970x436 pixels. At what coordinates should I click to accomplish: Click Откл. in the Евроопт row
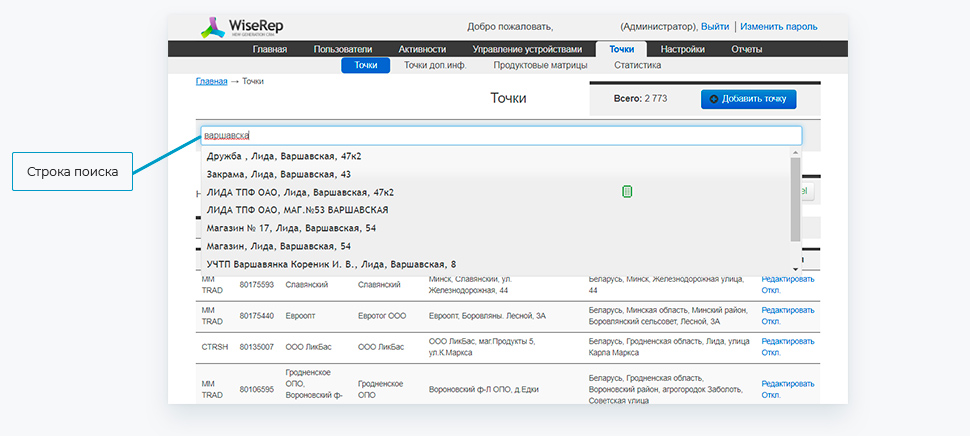click(771, 322)
